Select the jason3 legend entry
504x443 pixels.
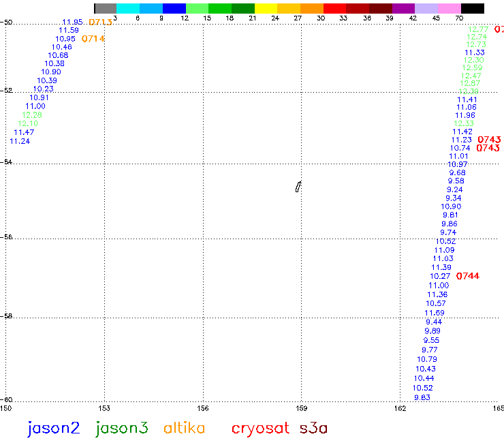tap(122, 429)
